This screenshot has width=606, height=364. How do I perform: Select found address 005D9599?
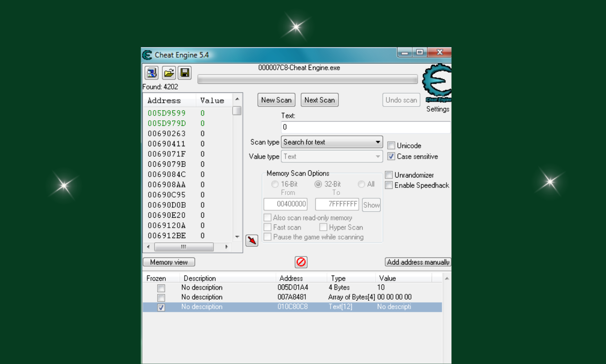tap(167, 113)
